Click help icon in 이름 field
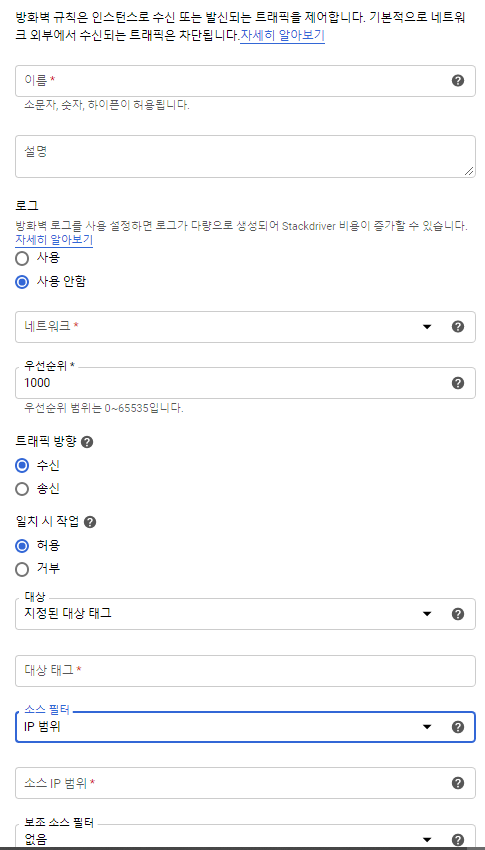 coord(458,81)
